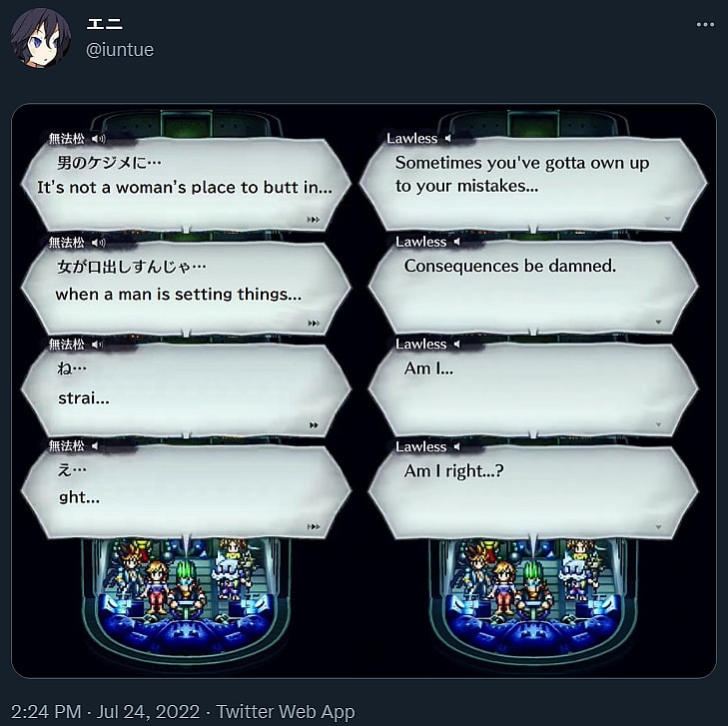Click speaker icon next to third Lawless label
The width and height of the screenshot is (728, 726).
coord(456,344)
